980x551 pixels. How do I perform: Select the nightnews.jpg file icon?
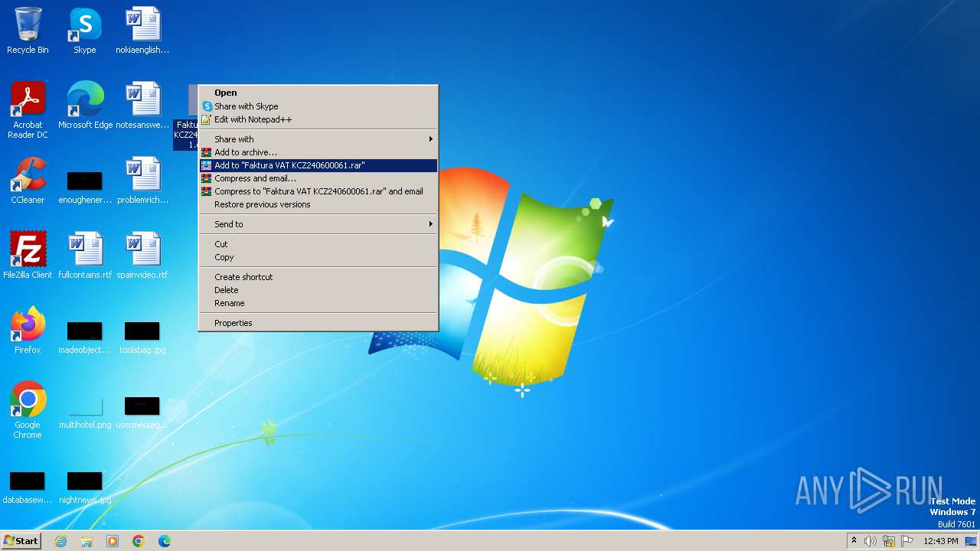[x=85, y=487]
